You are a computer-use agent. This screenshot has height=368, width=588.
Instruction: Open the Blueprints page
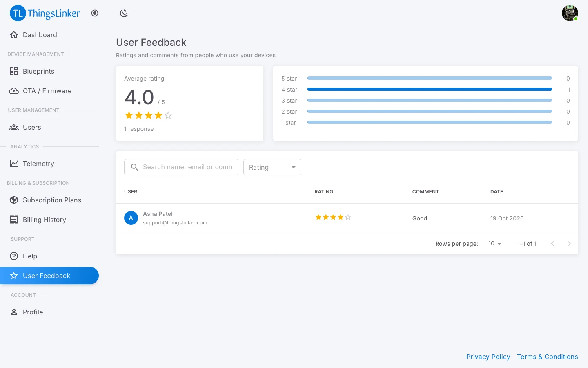(x=49, y=71)
